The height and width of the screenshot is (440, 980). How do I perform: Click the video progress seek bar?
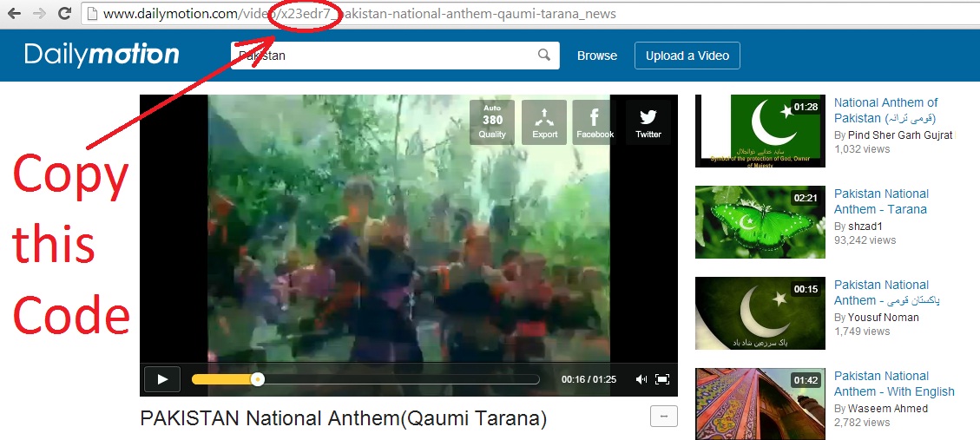point(365,379)
